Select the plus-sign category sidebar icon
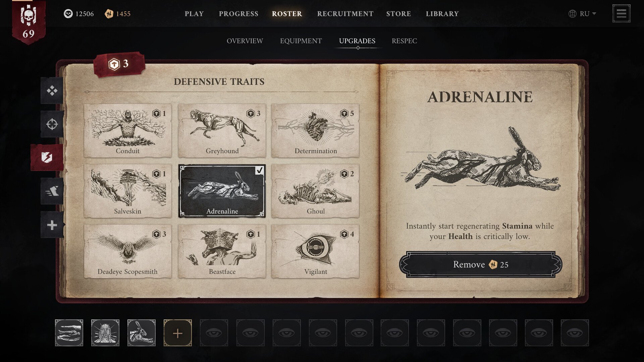The height and width of the screenshot is (362, 644). (x=52, y=225)
